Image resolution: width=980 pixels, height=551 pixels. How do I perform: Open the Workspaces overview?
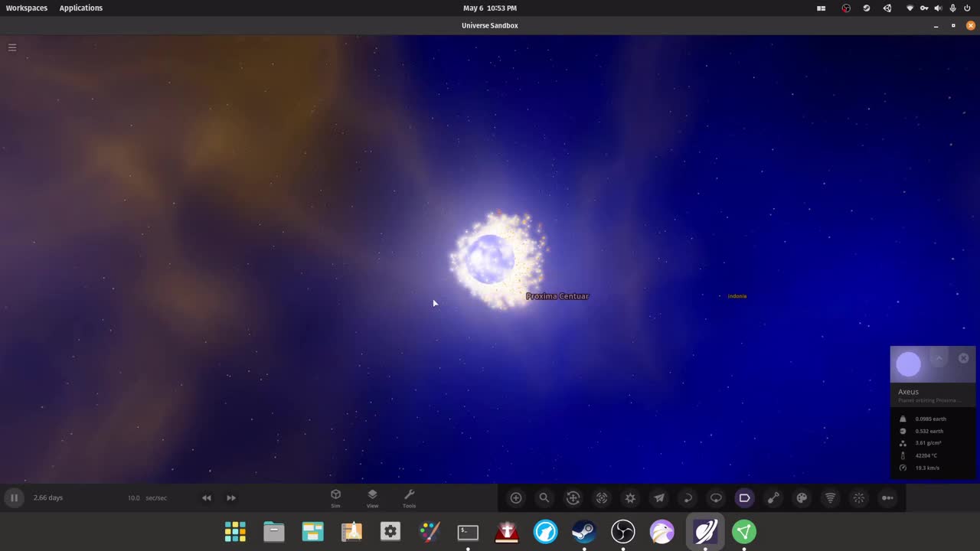27,8
